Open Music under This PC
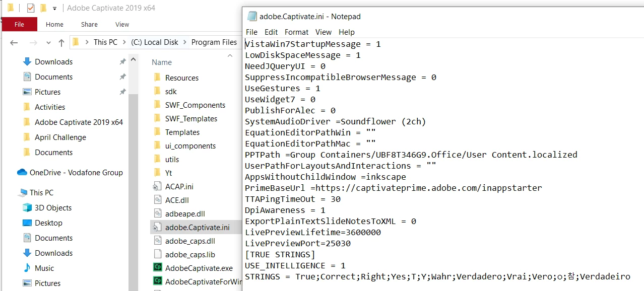644x291 pixels. coord(44,268)
